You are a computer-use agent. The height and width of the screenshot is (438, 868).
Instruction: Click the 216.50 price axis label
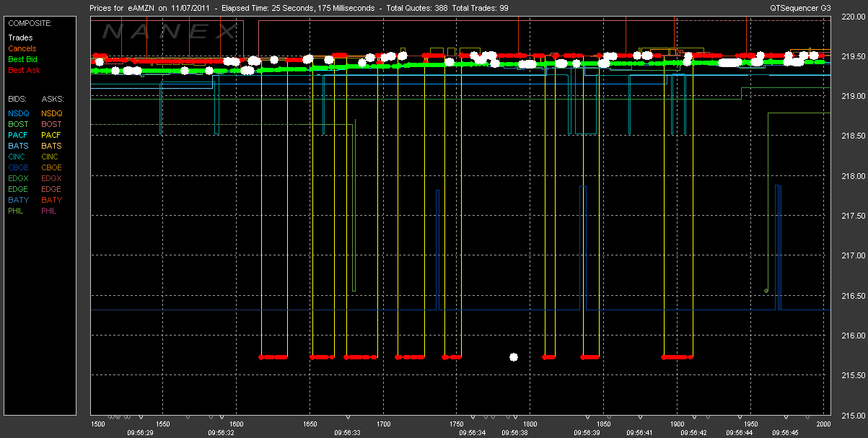click(x=854, y=296)
